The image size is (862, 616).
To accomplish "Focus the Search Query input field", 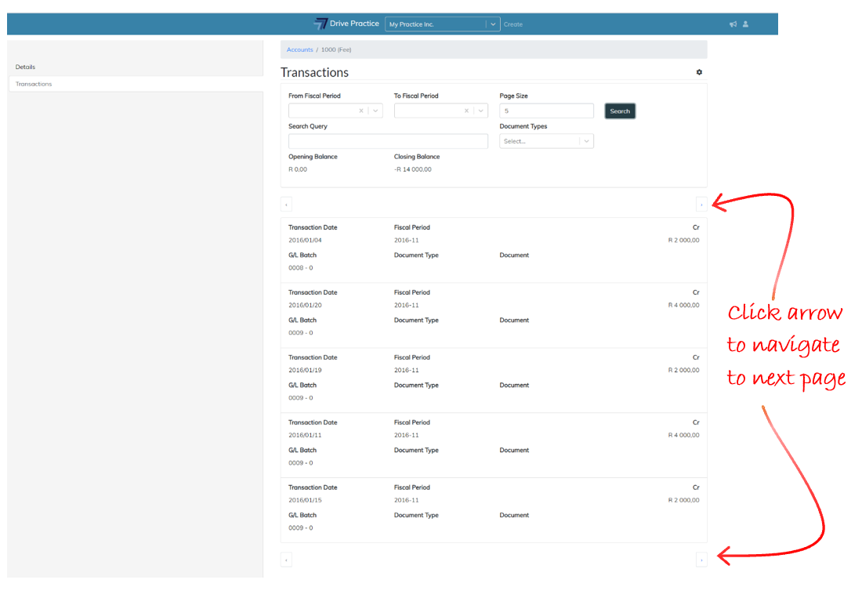I will pyautogui.click(x=388, y=142).
